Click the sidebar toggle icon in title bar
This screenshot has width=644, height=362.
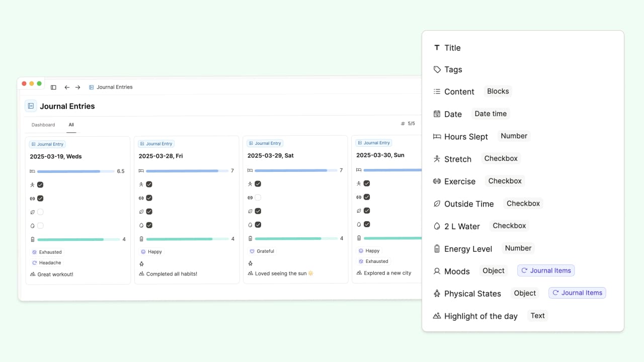(53, 87)
